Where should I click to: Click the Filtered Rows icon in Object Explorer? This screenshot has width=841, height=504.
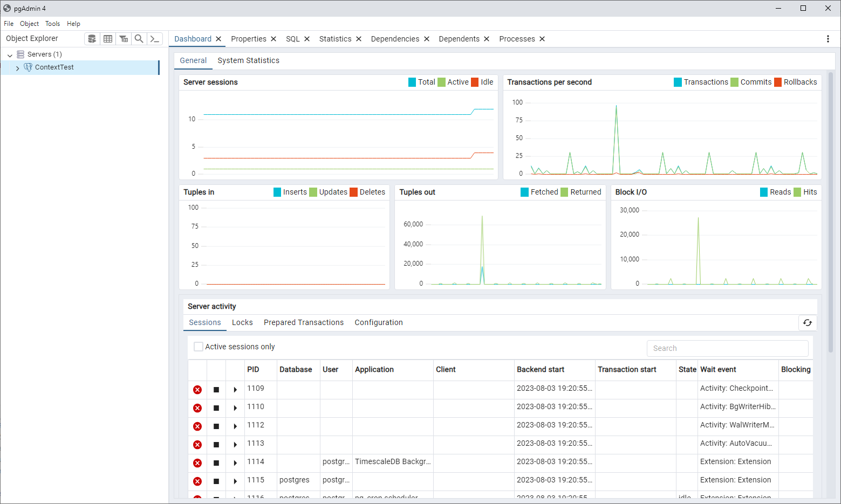[x=124, y=39]
